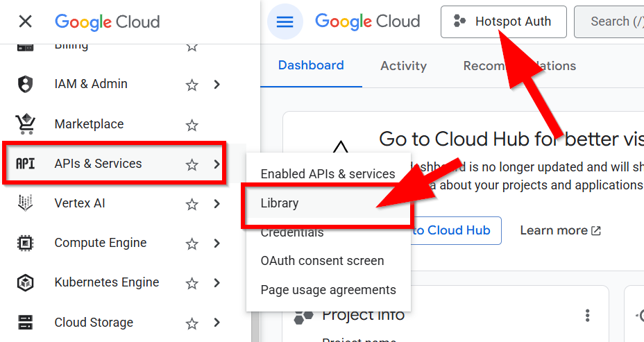
Task: Click the Marketplace cart icon
Action: coord(25,124)
